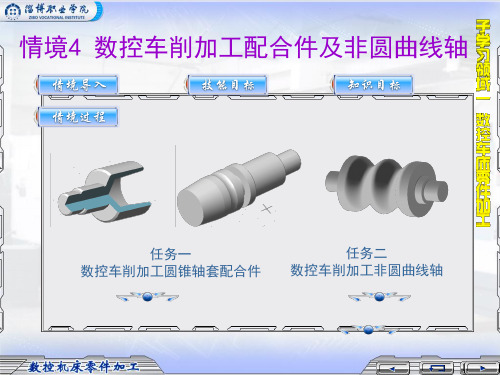Open the 情境过程 section button
This screenshot has height=375, width=500.
(78, 117)
